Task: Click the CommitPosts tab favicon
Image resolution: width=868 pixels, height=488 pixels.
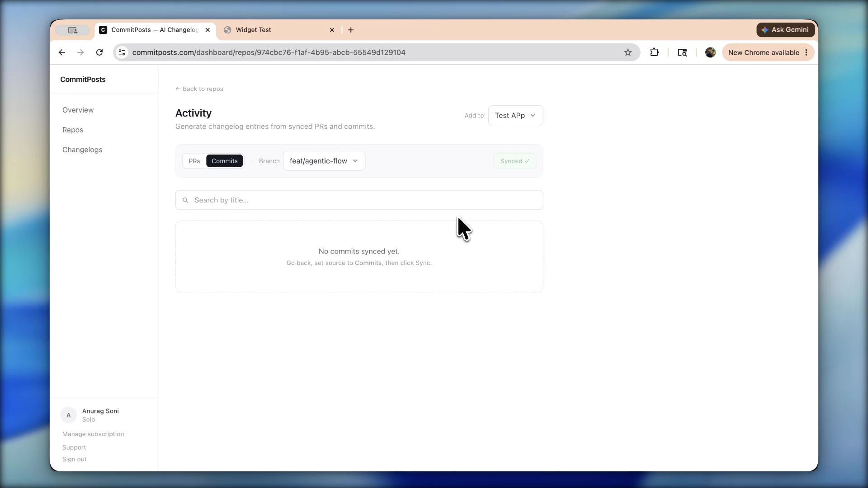Action: (103, 30)
